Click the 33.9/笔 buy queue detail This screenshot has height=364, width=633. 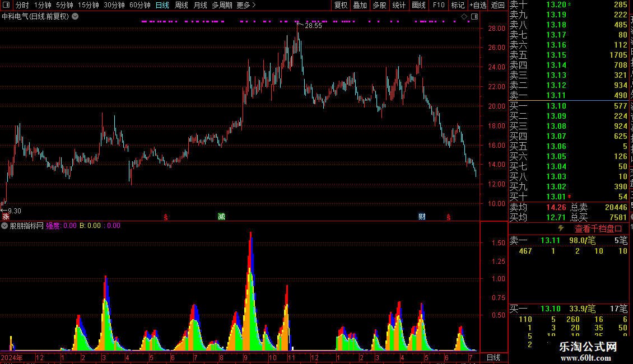(x=582, y=309)
